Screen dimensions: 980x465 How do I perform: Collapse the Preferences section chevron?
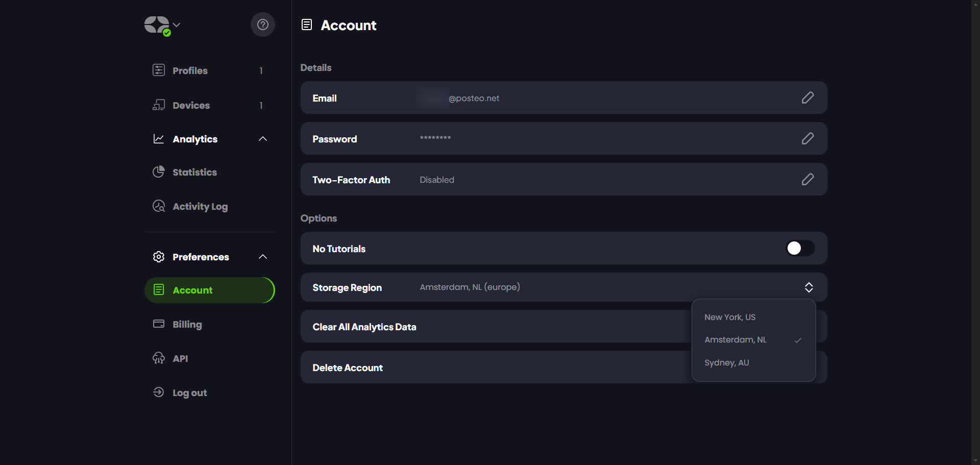click(263, 257)
